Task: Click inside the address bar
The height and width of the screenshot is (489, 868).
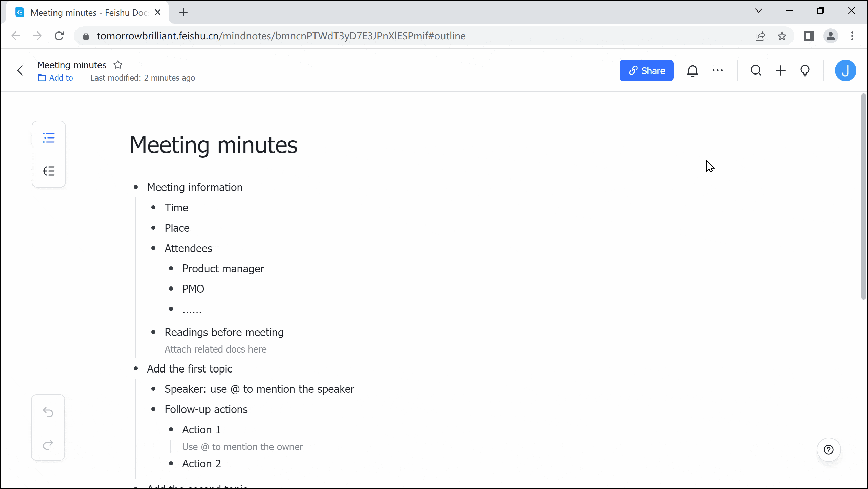Action: click(x=305, y=36)
